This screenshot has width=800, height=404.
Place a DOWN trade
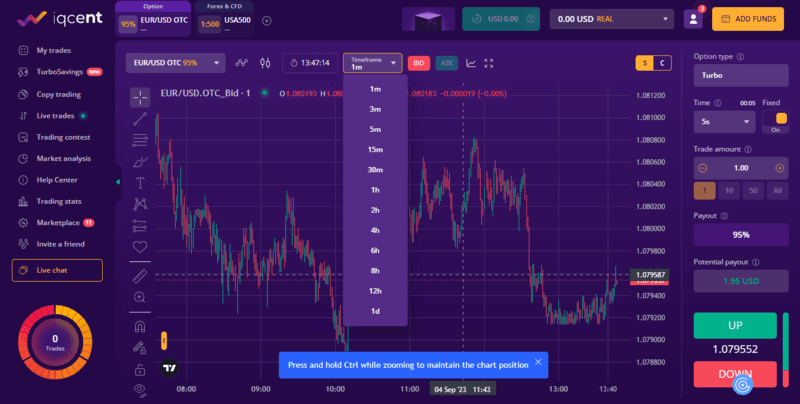point(735,374)
